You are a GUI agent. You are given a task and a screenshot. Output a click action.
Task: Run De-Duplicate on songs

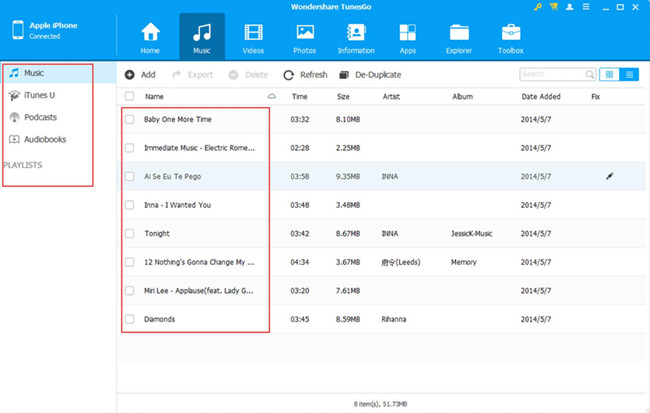coord(370,75)
